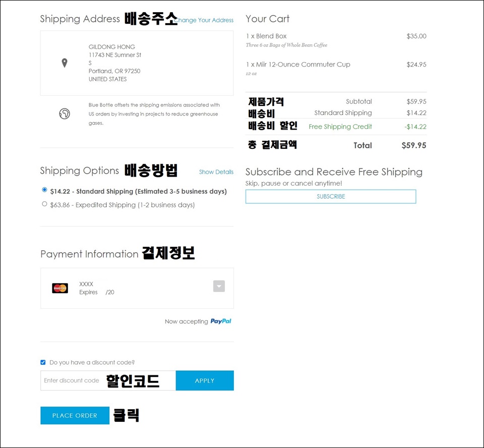Viewport: 484px width, 448px height.
Task: Click the Payment Information heading
Action: point(89,254)
